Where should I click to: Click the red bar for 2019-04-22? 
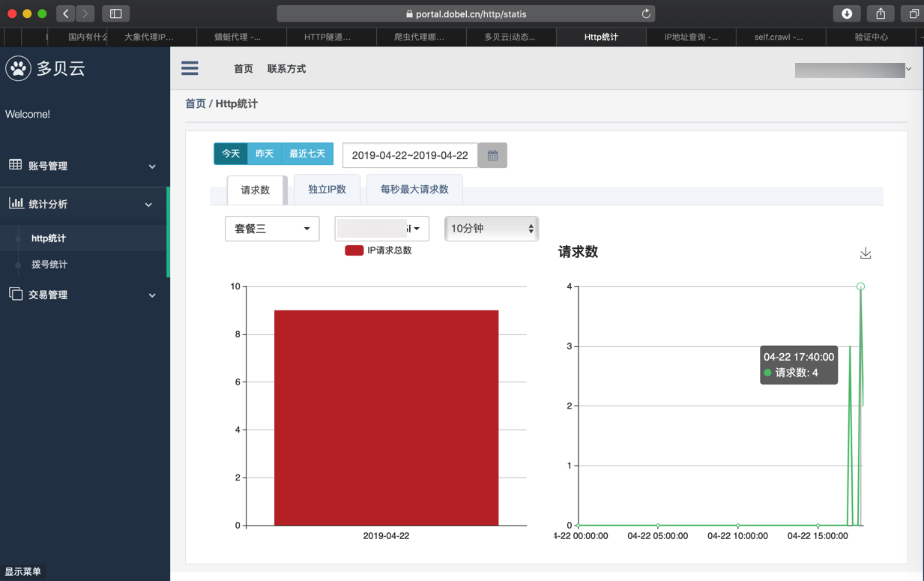tap(386, 418)
